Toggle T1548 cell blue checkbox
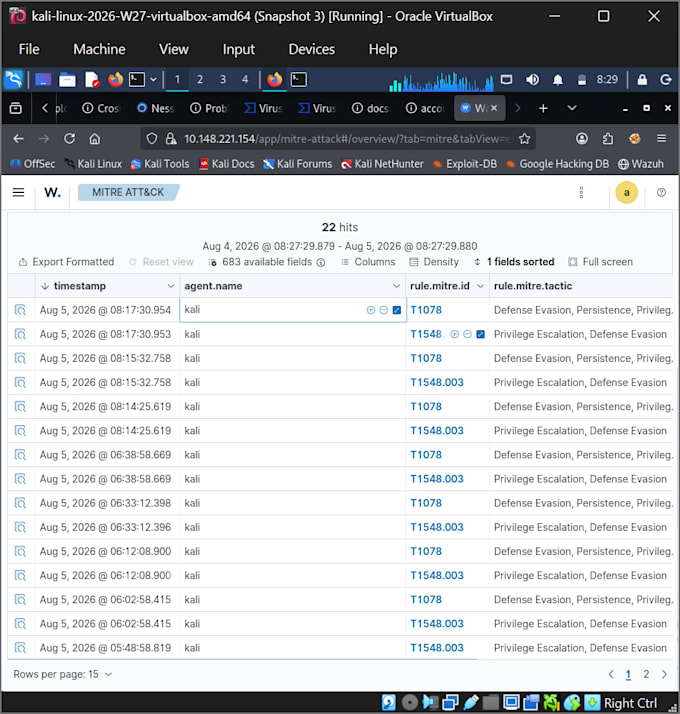The image size is (680, 714). [x=481, y=334]
